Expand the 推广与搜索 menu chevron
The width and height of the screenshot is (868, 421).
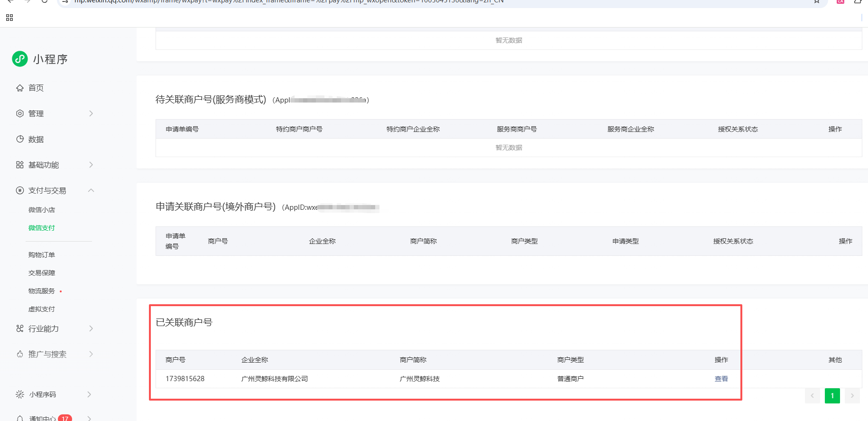[91, 354]
